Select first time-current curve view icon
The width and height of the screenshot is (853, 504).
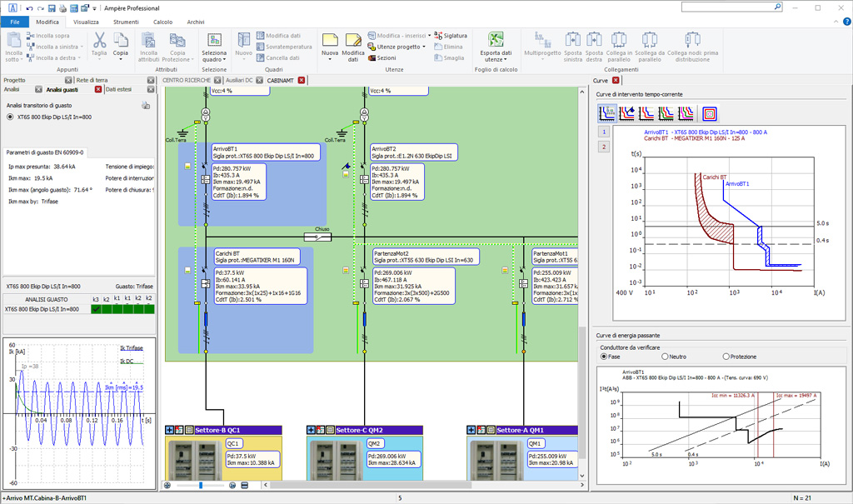[607, 113]
